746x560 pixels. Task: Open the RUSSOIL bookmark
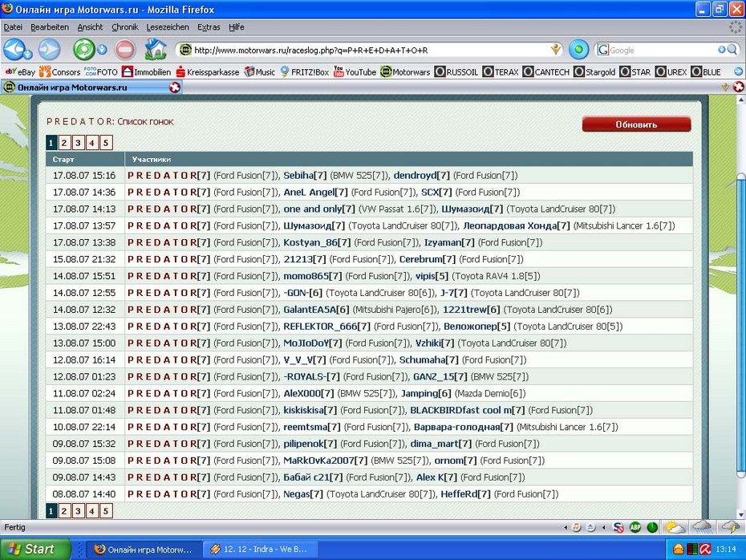click(x=456, y=72)
